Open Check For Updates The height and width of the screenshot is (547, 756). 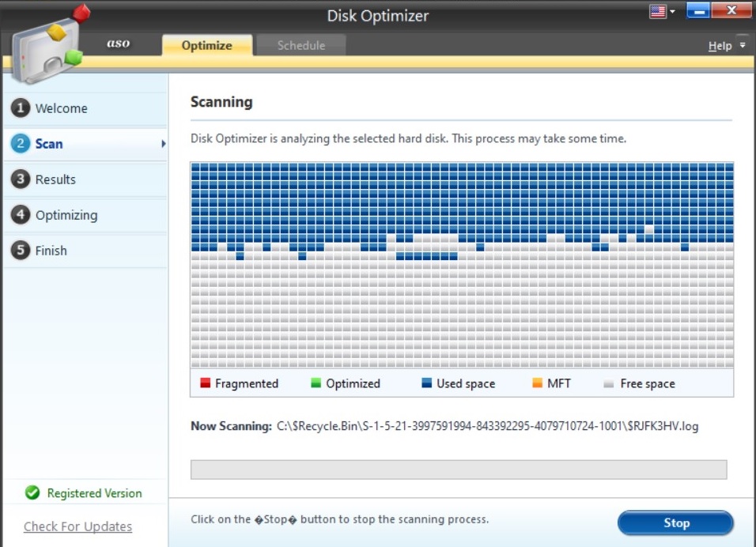76,526
